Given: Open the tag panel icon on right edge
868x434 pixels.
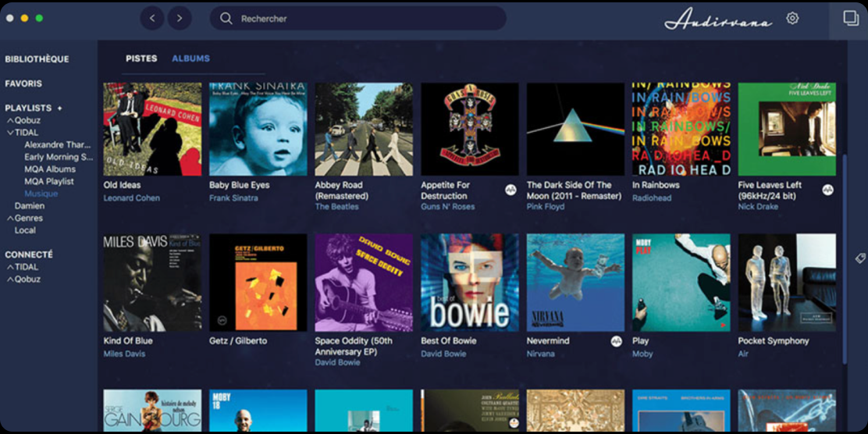Looking at the screenshot, I should (x=859, y=258).
